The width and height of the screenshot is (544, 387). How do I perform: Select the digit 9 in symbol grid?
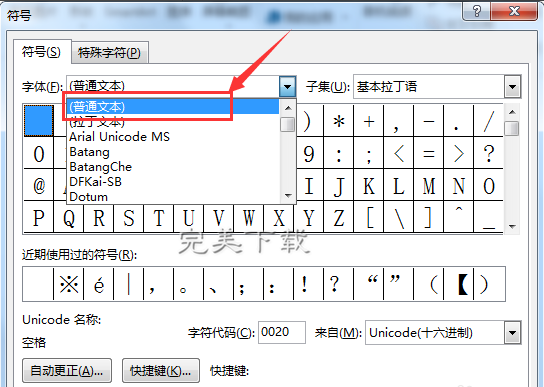point(309,153)
